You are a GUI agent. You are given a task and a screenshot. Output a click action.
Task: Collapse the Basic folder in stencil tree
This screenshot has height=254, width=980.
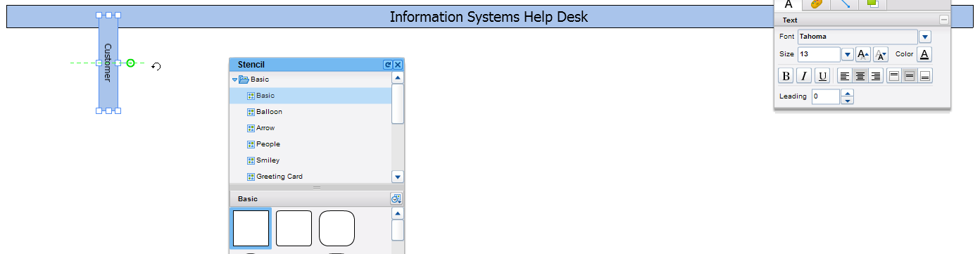coord(235,80)
